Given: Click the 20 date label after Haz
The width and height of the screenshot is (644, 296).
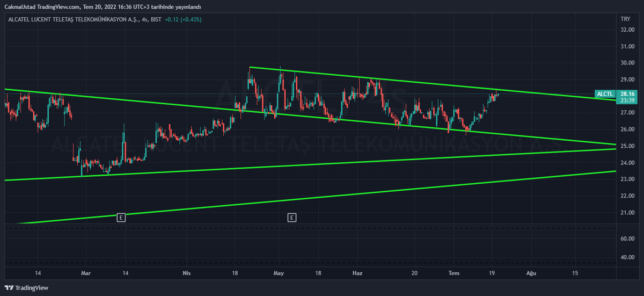Looking at the screenshot, I should (415, 273).
